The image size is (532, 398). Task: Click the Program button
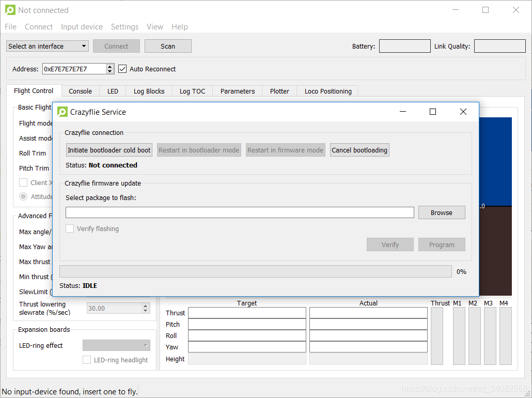click(x=442, y=244)
